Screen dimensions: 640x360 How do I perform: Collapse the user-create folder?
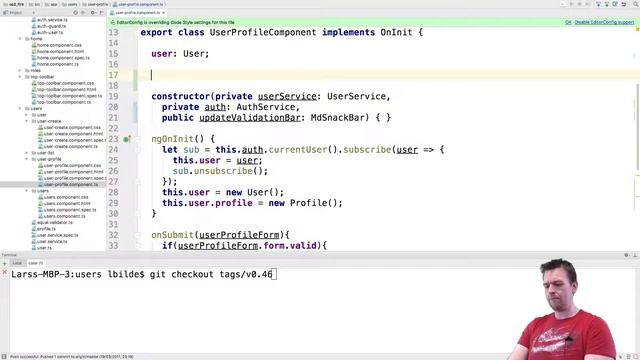click(x=27, y=121)
